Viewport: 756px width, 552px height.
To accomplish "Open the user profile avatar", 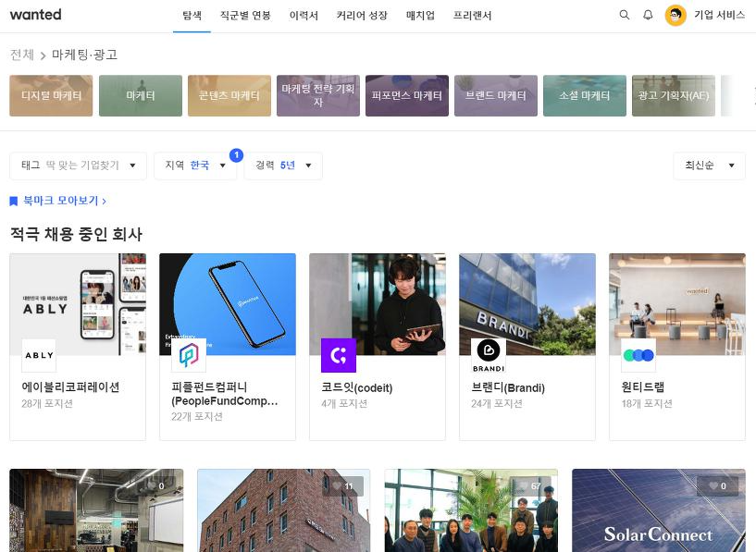I will (675, 16).
